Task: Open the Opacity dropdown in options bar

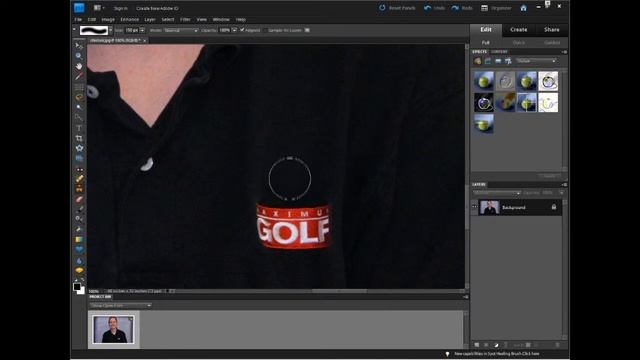Action: click(234, 30)
